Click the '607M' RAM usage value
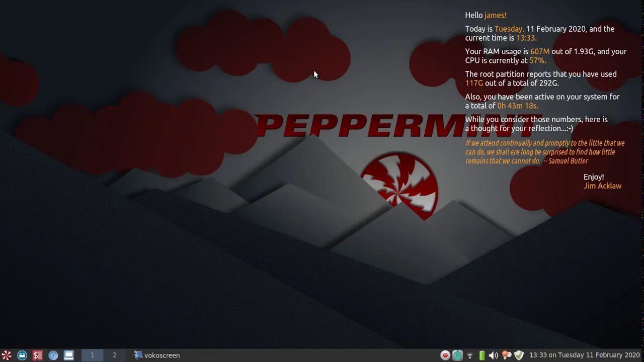This screenshot has height=362, width=644. click(x=540, y=51)
